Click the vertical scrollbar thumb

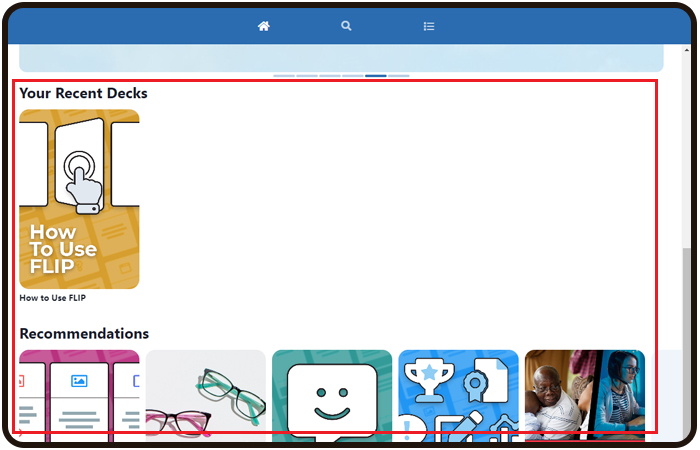(687, 344)
